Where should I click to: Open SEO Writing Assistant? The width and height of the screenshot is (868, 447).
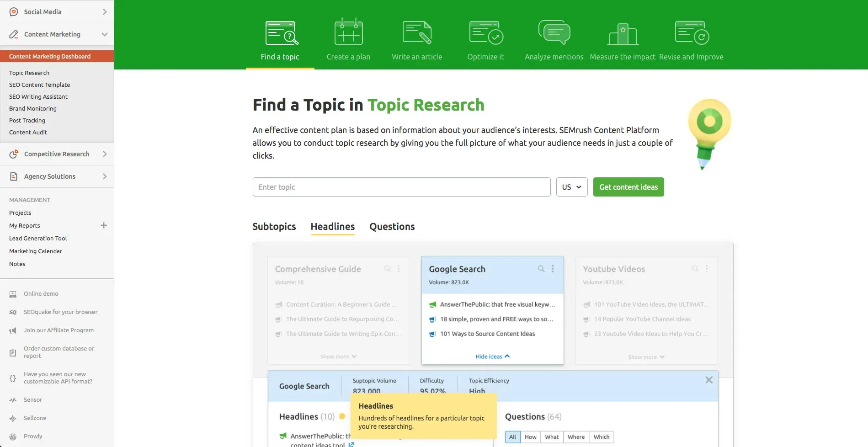[38, 97]
